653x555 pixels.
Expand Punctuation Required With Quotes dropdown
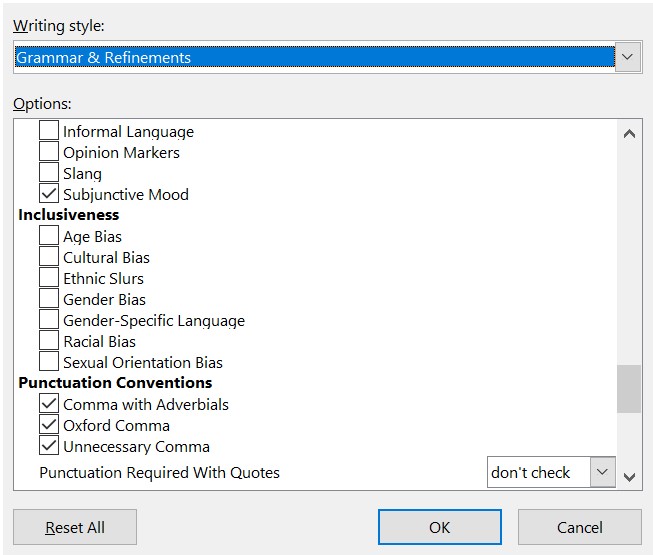[x=602, y=472]
